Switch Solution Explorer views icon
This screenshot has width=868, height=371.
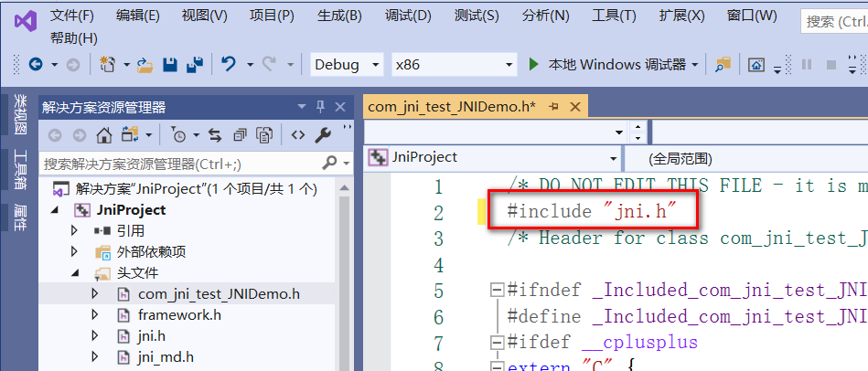pyautogui.click(x=131, y=134)
